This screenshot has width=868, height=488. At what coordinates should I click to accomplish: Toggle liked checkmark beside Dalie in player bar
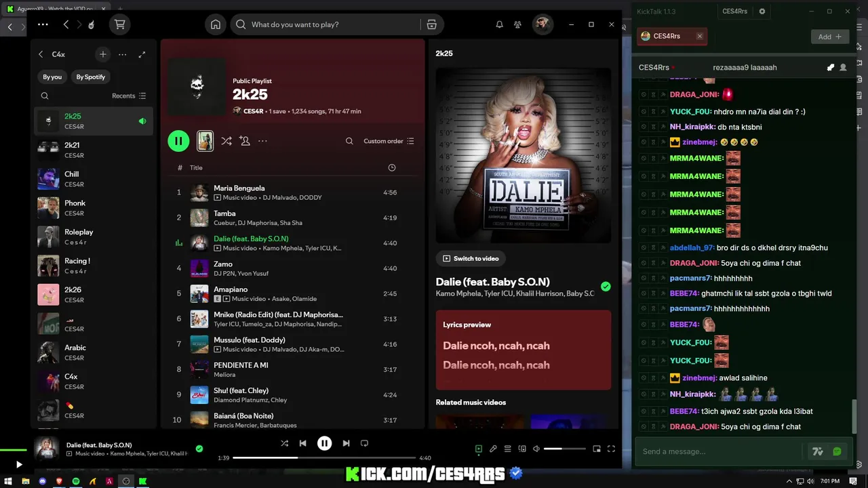click(199, 449)
